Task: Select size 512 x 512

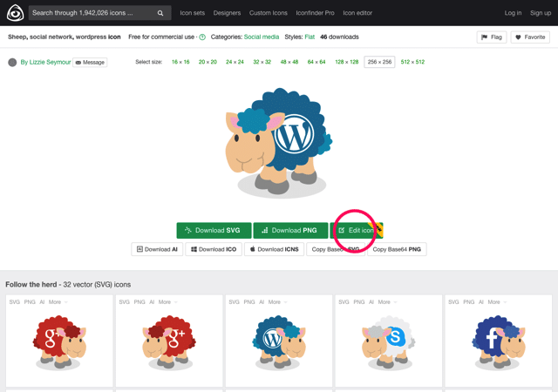Action: 412,62
